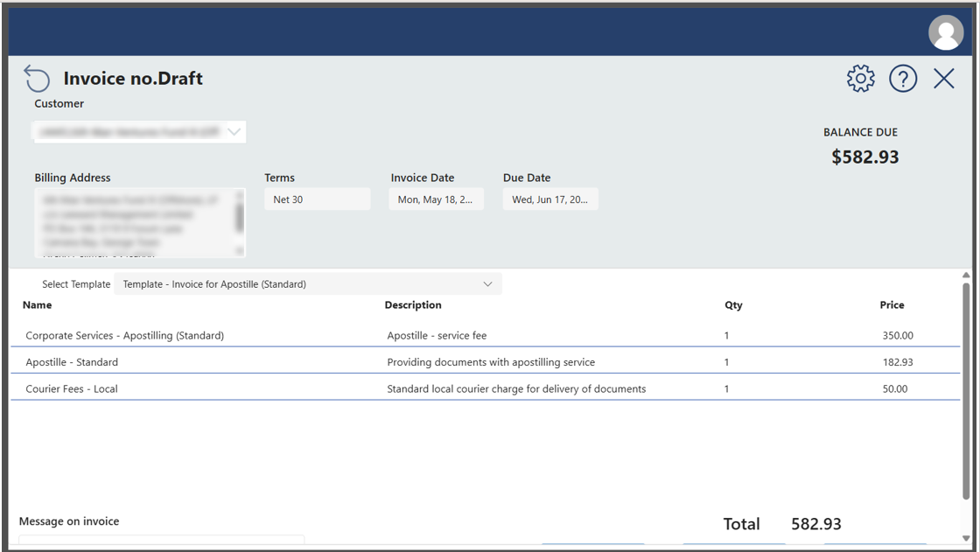The height and width of the screenshot is (552, 980).
Task: Change the Net 30 terms field
Action: point(317,199)
